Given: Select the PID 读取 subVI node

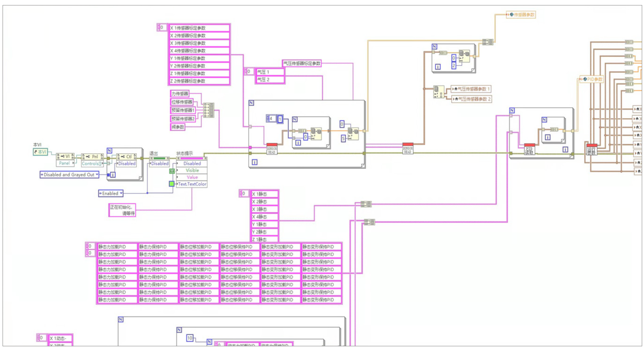Looking at the screenshot, I should (529, 149).
